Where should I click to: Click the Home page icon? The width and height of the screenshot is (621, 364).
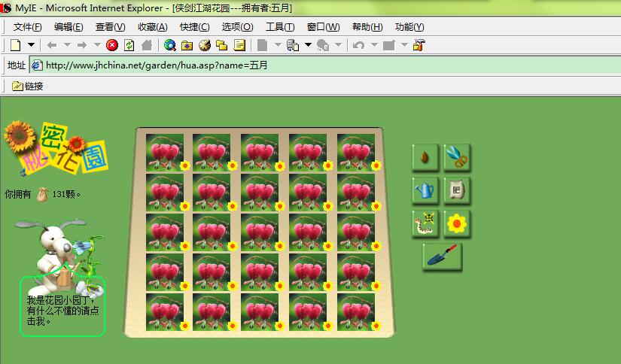click(147, 45)
